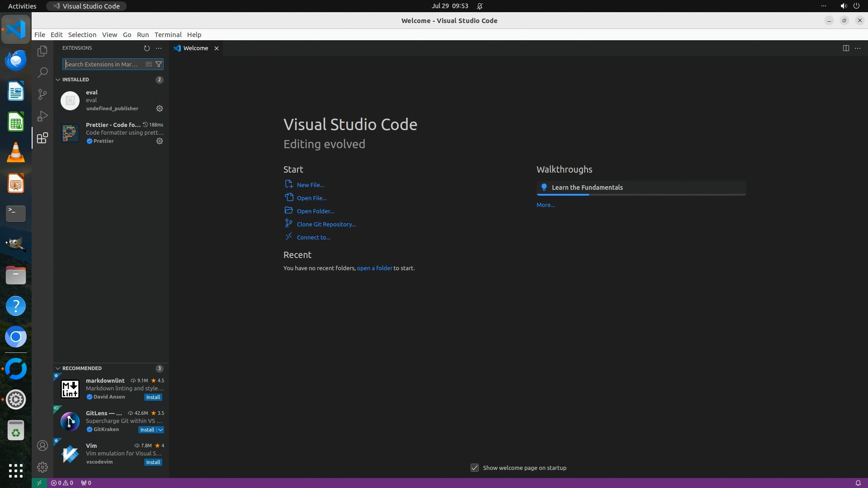The width and height of the screenshot is (868, 488).
Task: Click the notifications bell in status bar
Action: pos(858,483)
